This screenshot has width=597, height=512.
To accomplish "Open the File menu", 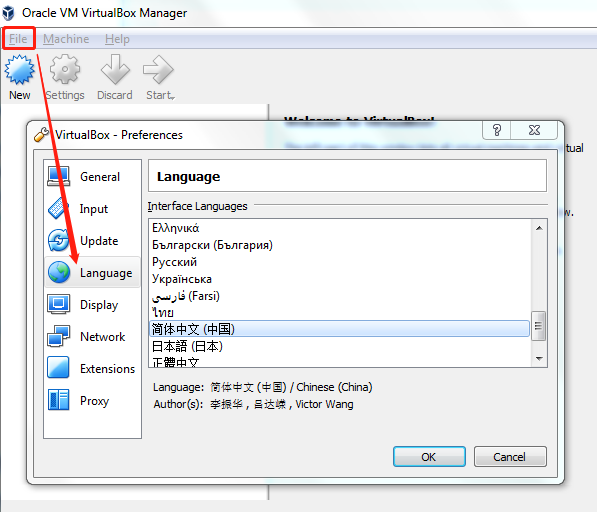I will point(18,38).
